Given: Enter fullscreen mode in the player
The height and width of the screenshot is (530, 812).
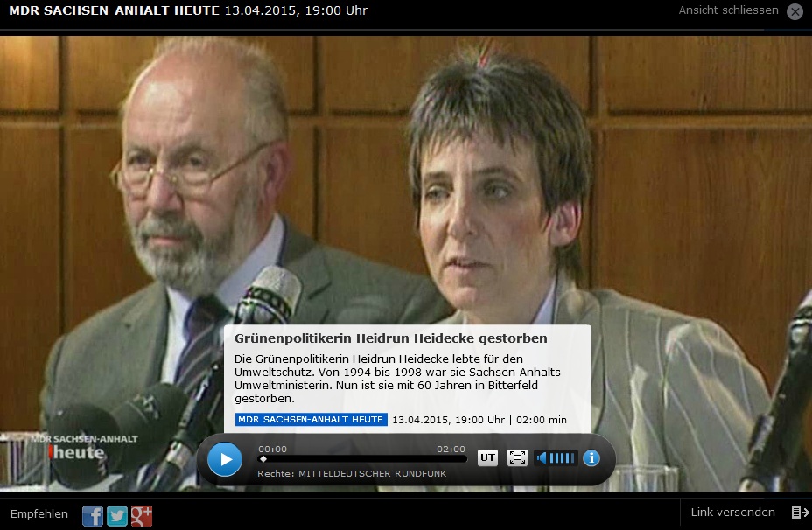Looking at the screenshot, I should (x=517, y=457).
